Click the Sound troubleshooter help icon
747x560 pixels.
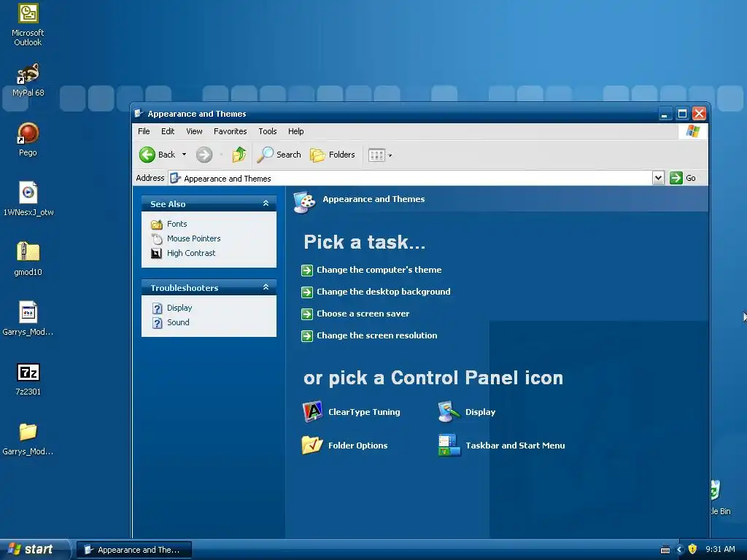[x=158, y=323]
